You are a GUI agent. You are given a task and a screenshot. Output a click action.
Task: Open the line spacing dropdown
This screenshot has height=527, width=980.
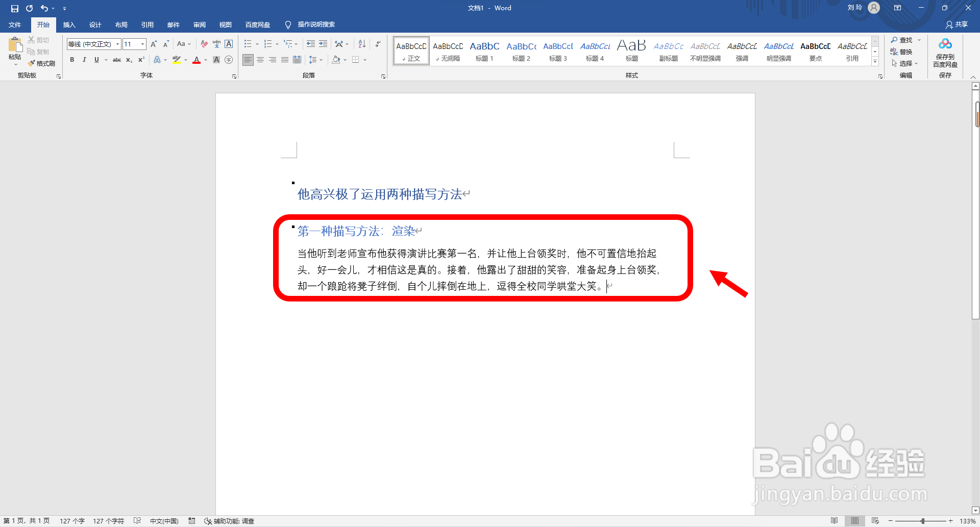coord(316,60)
